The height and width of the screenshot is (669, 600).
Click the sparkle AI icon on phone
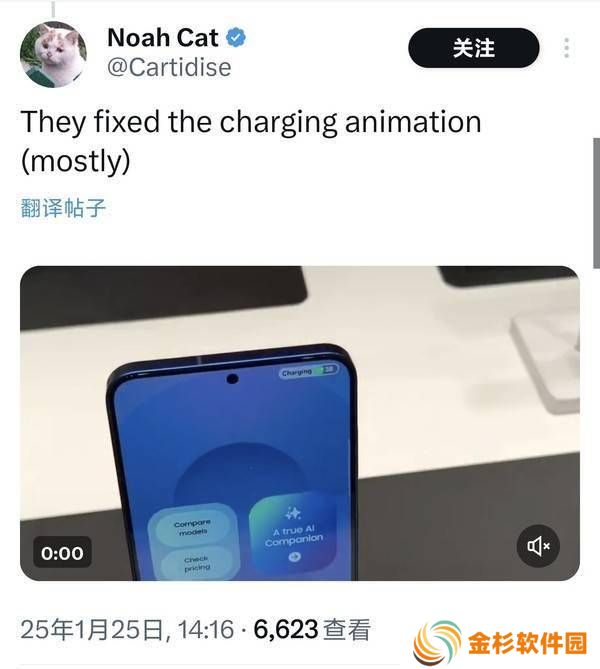pos(293,513)
